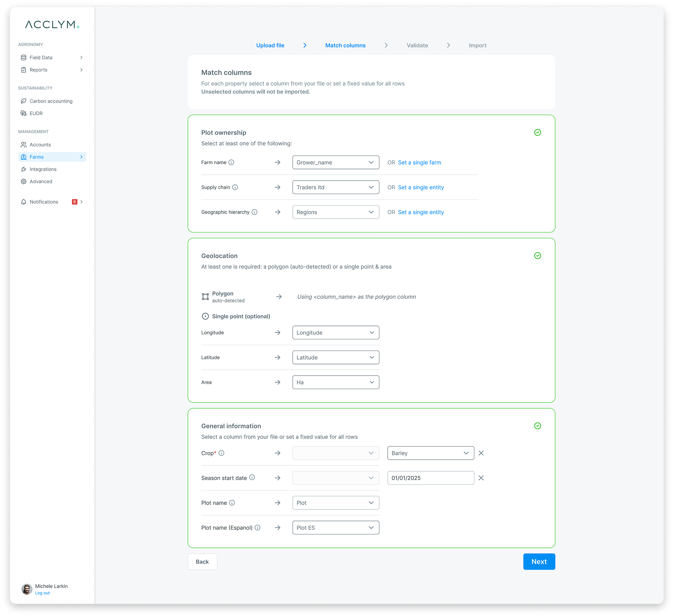The width and height of the screenshot is (673, 616).
Task: Open the Plot ES dropdown
Action: (x=336, y=528)
